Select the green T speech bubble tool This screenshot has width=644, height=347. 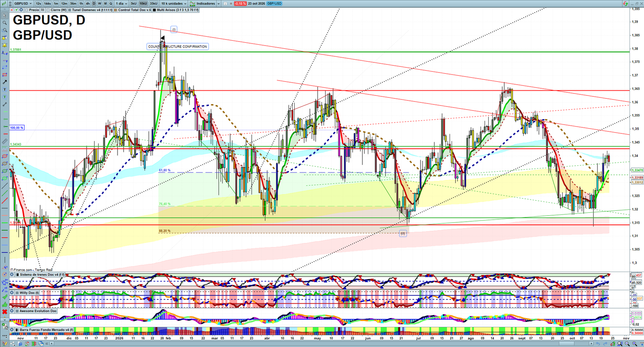(x=4, y=97)
